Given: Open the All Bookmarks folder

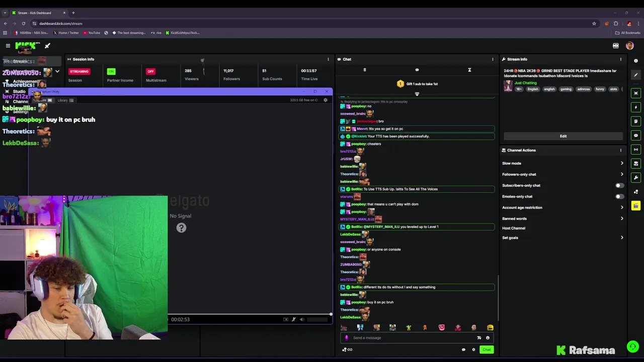Looking at the screenshot, I should point(628,33).
